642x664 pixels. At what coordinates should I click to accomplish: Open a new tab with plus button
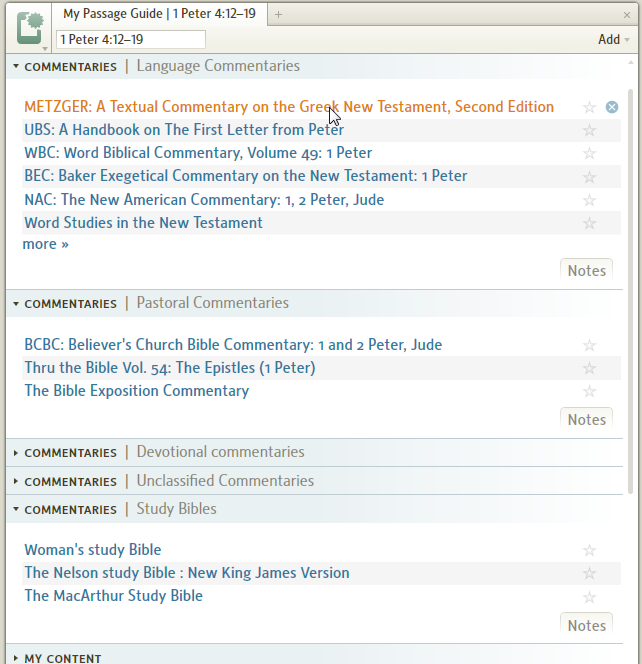[x=278, y=15]
